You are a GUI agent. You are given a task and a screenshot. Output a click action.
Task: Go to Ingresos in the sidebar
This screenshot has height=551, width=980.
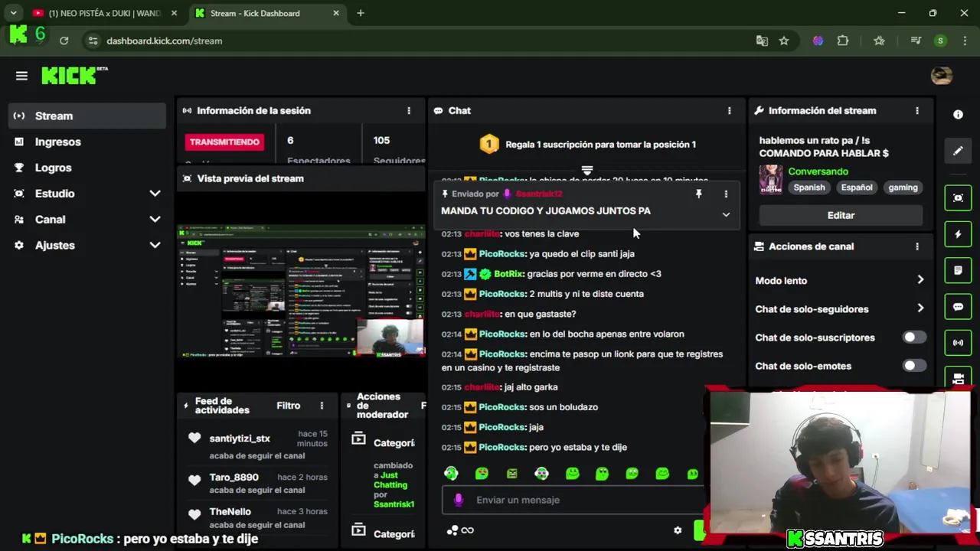tap(87, 142)
